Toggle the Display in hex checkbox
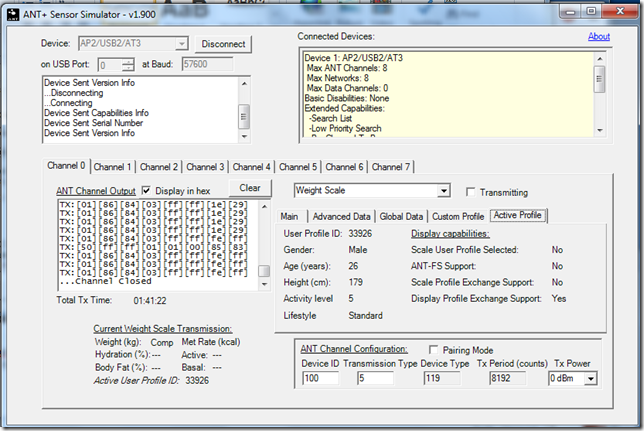 click(x=147, y=190)
